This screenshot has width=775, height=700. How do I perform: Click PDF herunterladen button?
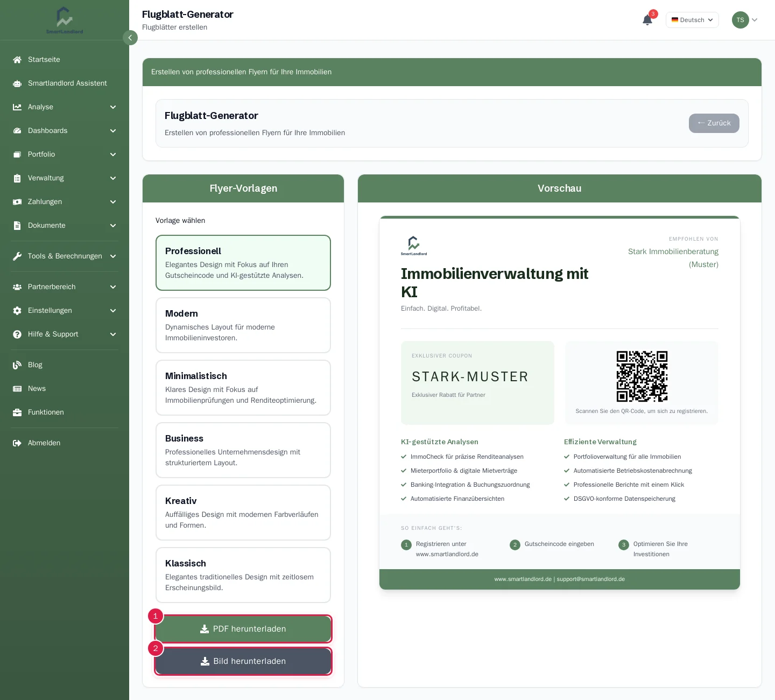tap(243, 629)
